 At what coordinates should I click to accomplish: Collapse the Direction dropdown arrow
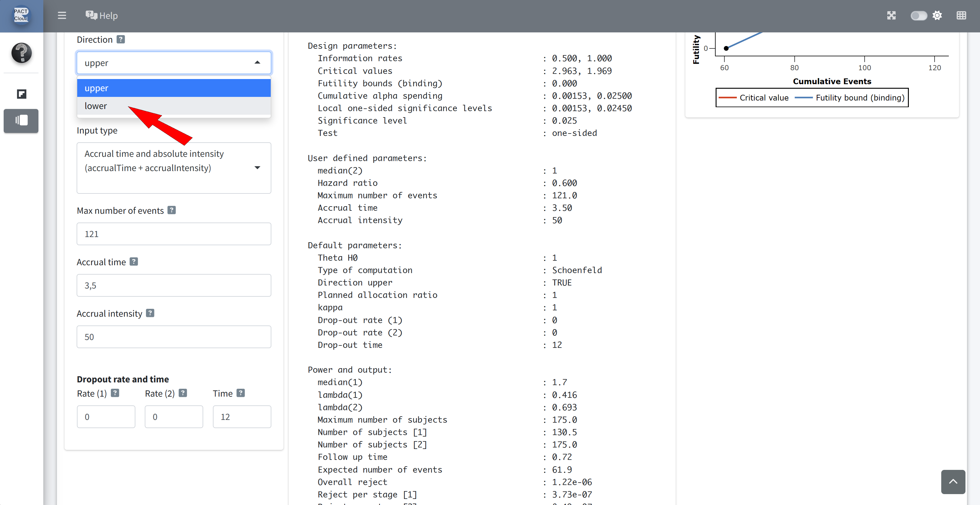click(257, 62)
